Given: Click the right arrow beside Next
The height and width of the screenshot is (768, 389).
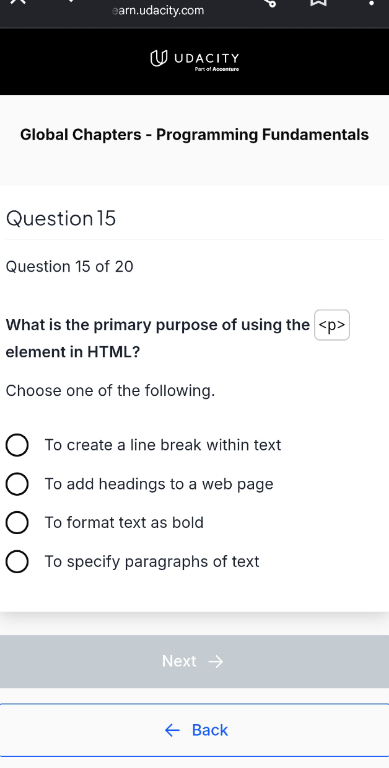Looking at the screenshot, I should point(216,662).
